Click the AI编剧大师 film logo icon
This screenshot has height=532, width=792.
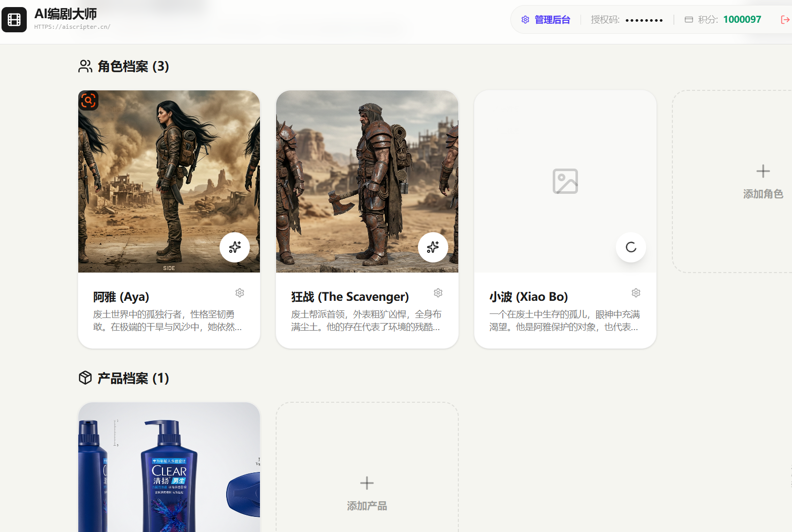tap(14, 20)
